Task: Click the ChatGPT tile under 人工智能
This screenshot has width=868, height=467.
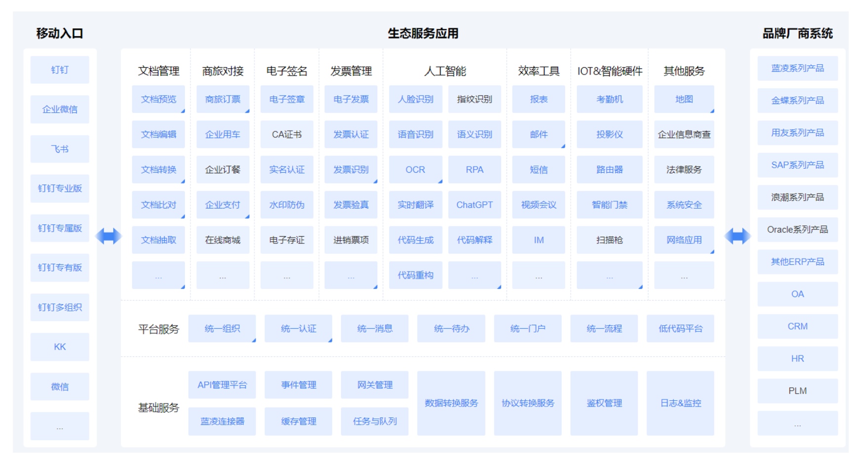Action: (474, 205)
